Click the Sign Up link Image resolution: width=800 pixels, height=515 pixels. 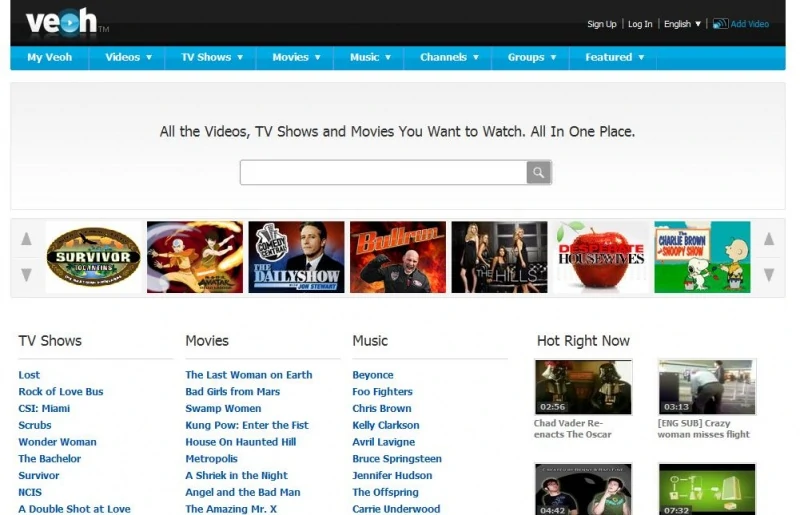tap(602, 24)
